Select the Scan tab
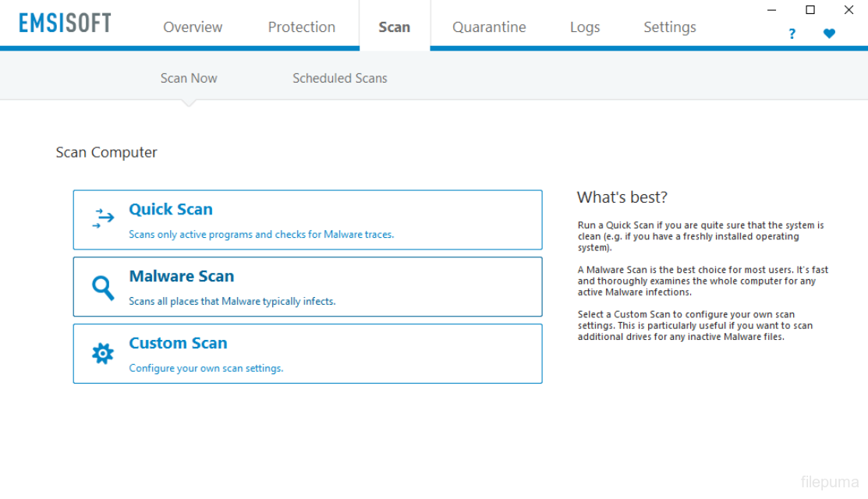Viewport: 868px width, 499px height. click(394, 27)
